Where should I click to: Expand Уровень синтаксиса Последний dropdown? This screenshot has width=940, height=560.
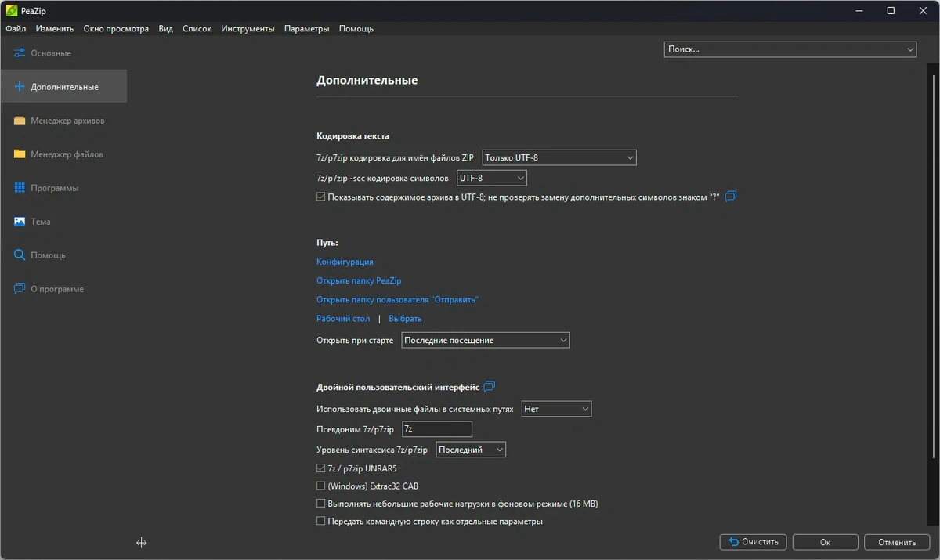pos(471,450)
